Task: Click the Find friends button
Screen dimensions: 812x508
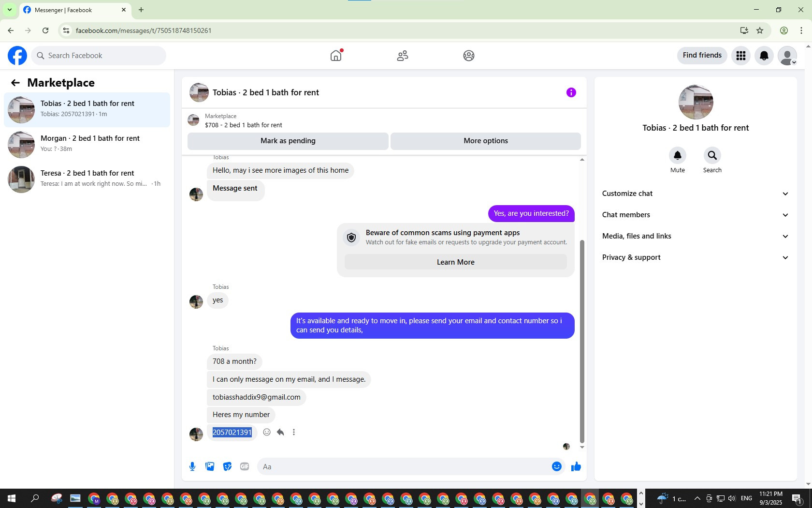Action: click(x=702, y=56)
